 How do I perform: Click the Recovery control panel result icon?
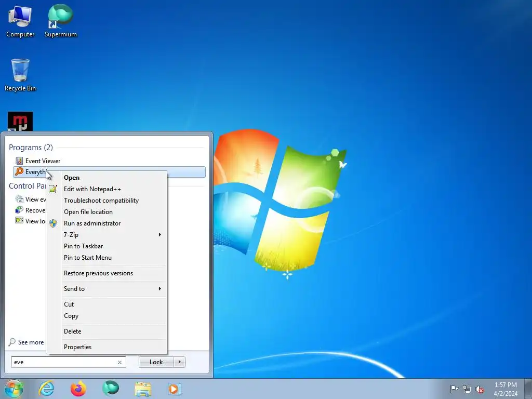click(19, 210)
